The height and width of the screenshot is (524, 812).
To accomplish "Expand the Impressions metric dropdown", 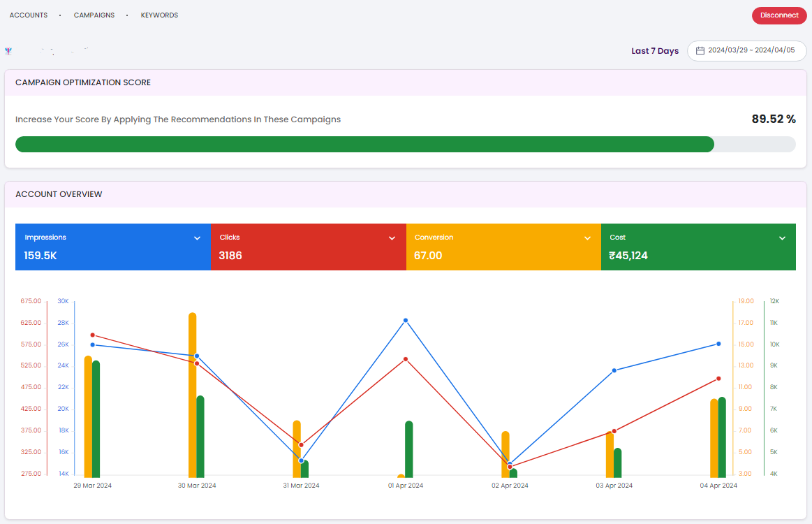I will click(196, 237).
